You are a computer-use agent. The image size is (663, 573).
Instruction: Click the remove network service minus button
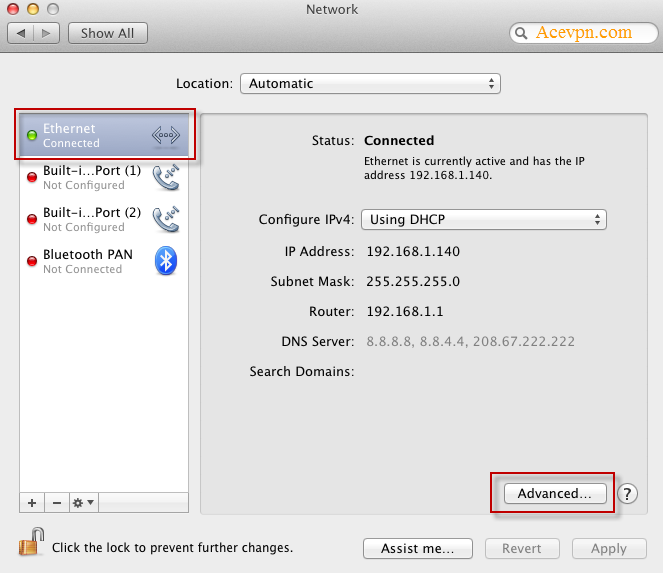point(56,502)
